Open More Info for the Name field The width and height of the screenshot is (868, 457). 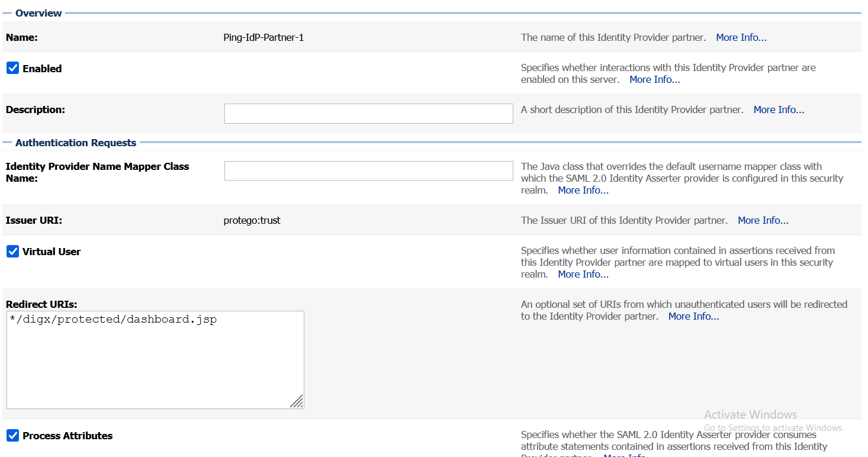741,37
